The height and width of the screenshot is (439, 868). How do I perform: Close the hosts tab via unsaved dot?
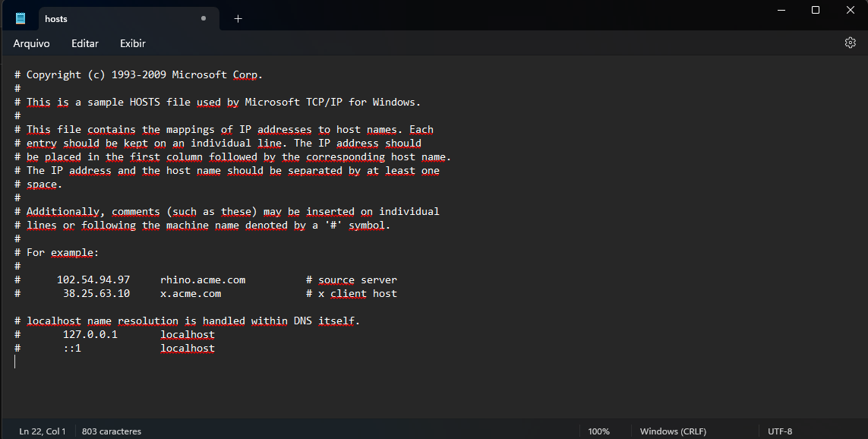pyautogui.click(x=204, y=18)
